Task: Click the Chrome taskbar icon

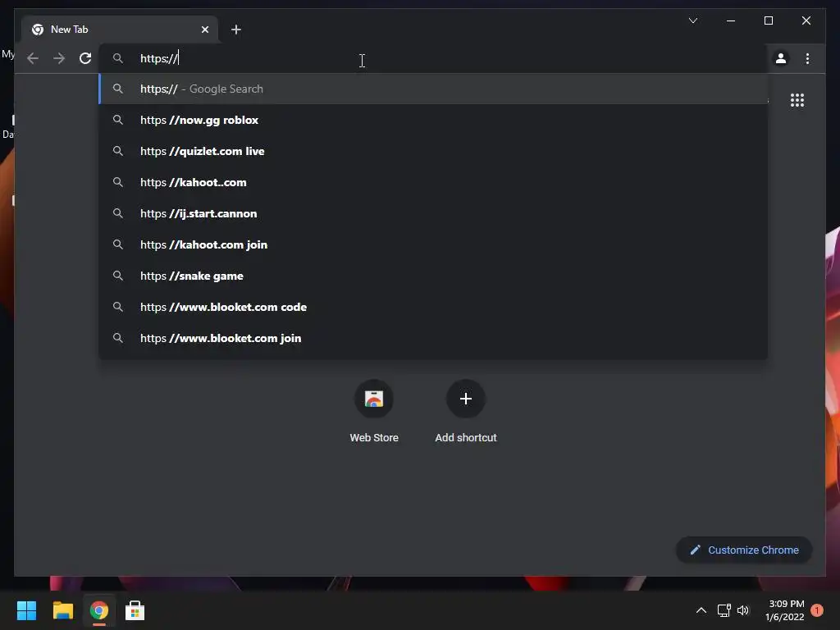Action: pos(99,610)
